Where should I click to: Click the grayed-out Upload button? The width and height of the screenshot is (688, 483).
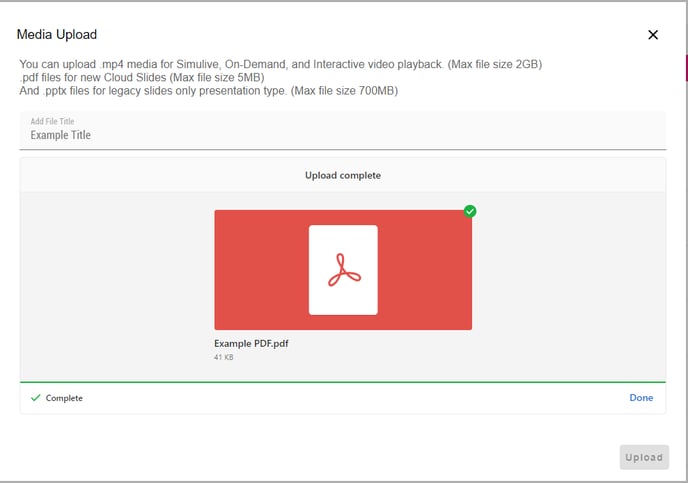[644, 457]
